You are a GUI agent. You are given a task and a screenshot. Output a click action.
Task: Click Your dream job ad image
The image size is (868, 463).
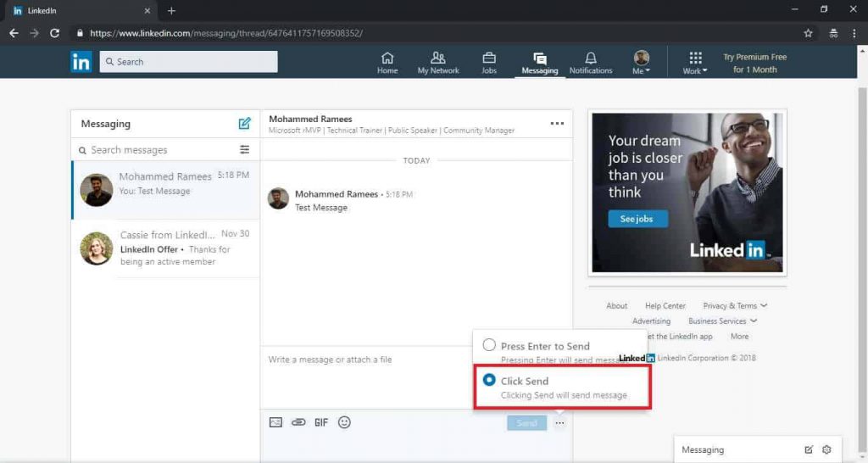coord(687,192)
